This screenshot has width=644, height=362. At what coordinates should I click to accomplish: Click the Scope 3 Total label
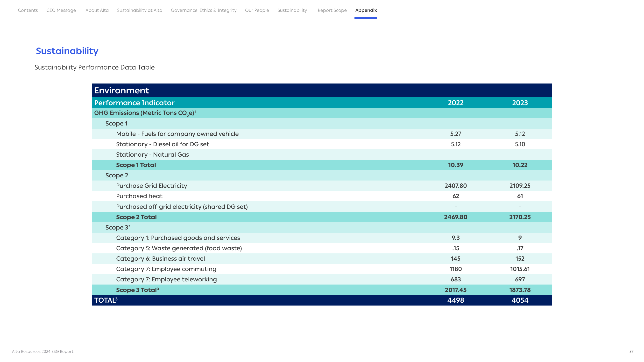[x=137, y=290]
